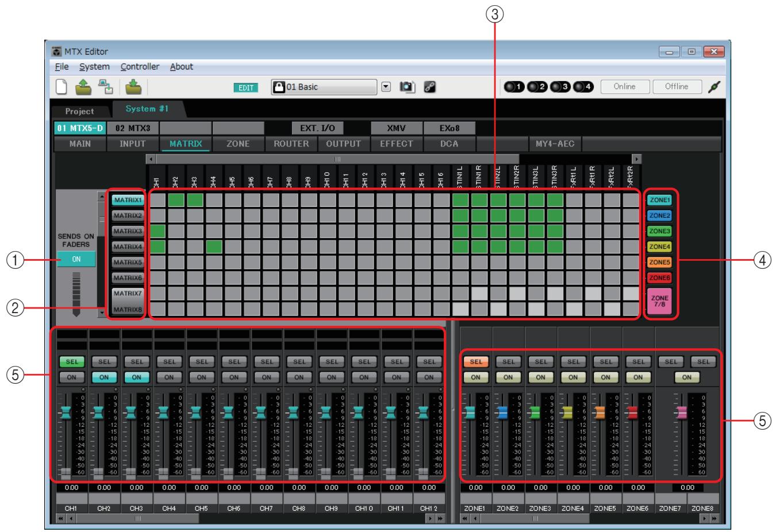Switch to the ROUTER screen tab
This screenshot has width=775, height=532.
(x=291, y=144)
